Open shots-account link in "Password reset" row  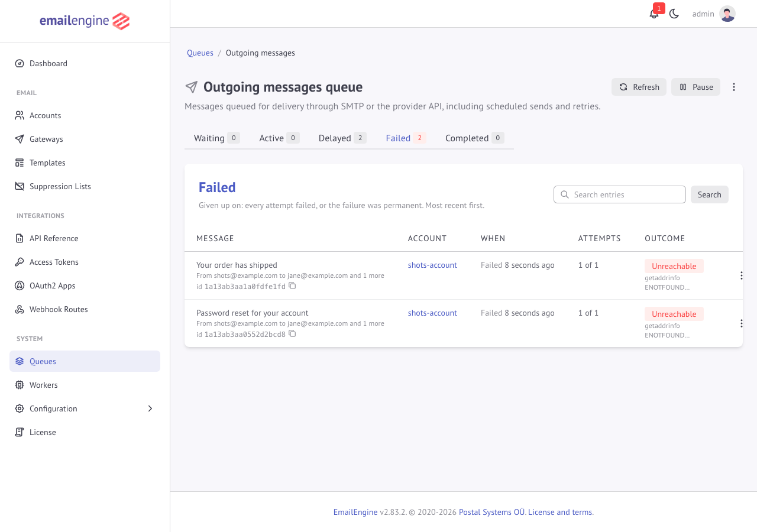pyautogui.click(x=432, y=313)
